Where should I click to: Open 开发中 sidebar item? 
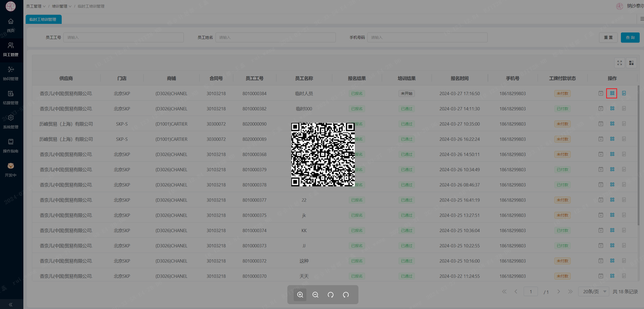pos(11,170)
